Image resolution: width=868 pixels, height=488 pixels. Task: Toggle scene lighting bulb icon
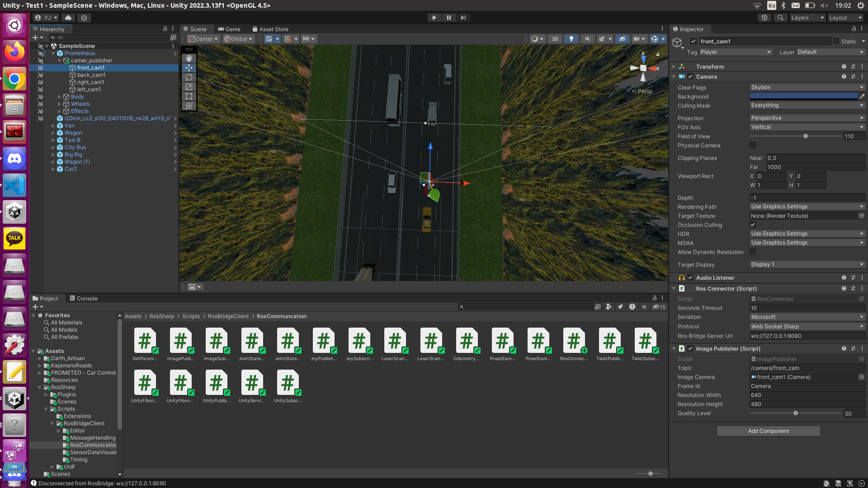571,39
